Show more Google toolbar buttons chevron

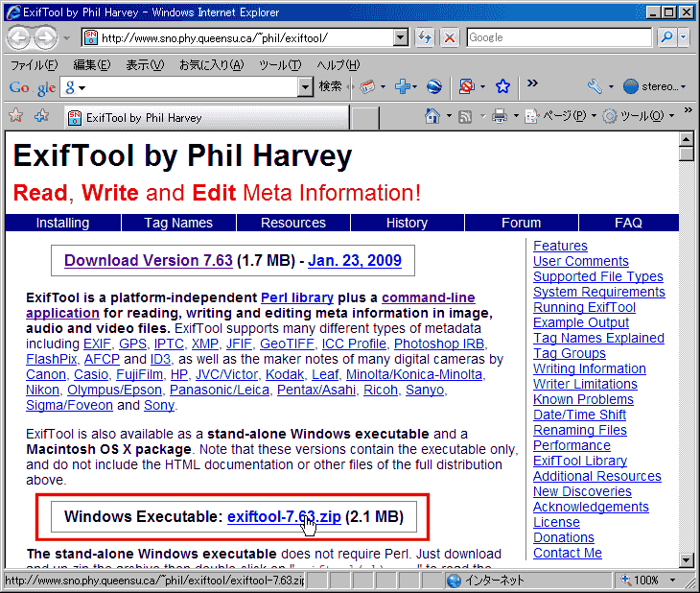tap(532, 83)
